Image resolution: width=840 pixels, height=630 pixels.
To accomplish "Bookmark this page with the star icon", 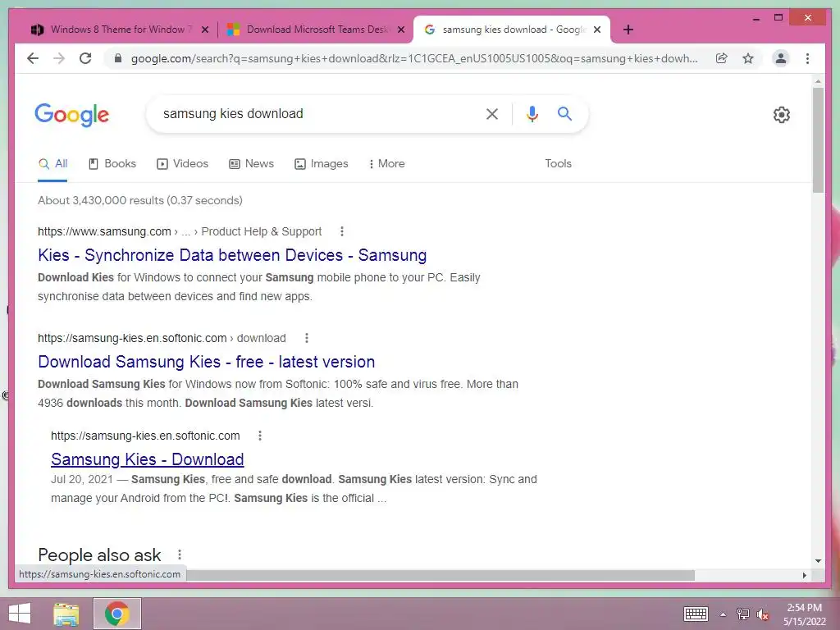I will pos(748,58).
